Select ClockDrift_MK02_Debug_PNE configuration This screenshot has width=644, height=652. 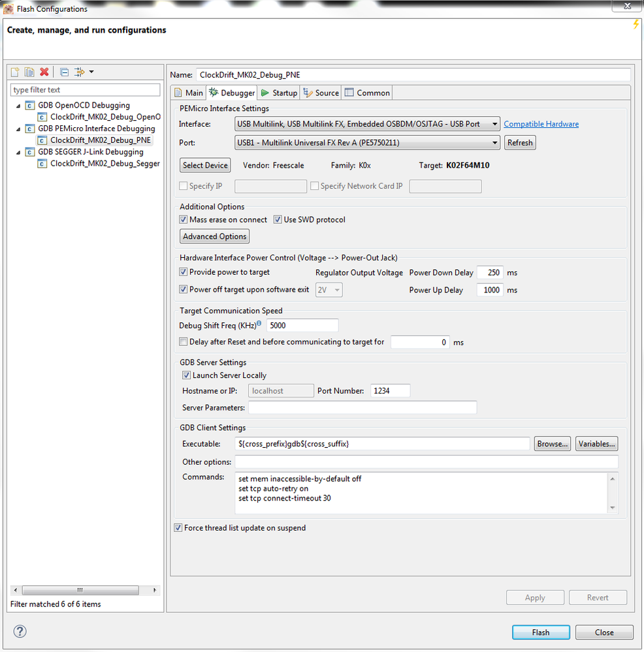click(x=101, y=140)
